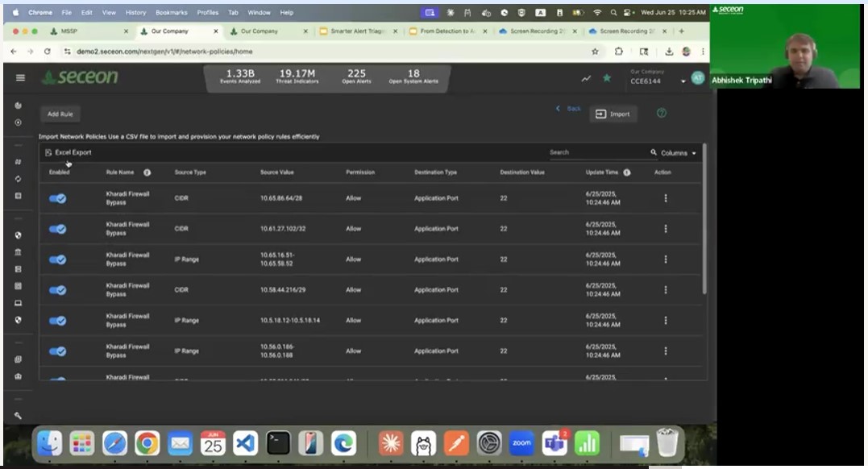Click Excel Export

click(68, 152)
